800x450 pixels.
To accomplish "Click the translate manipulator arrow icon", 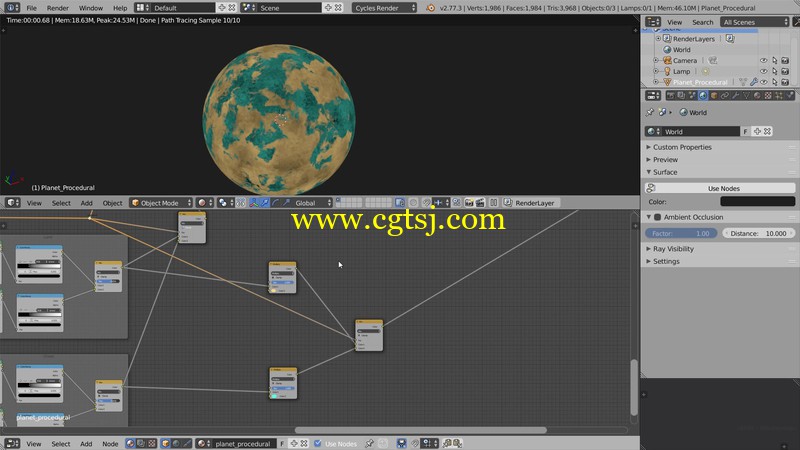I will coord(264,203).
